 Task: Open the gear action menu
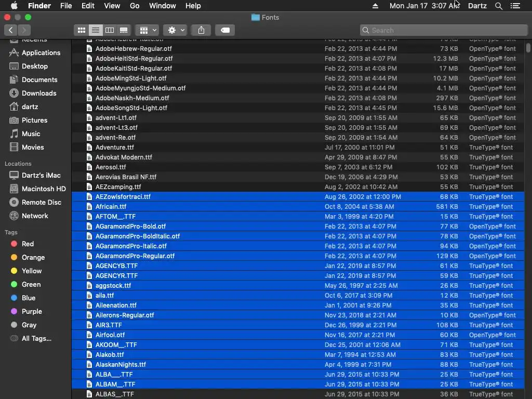[175, 30]
